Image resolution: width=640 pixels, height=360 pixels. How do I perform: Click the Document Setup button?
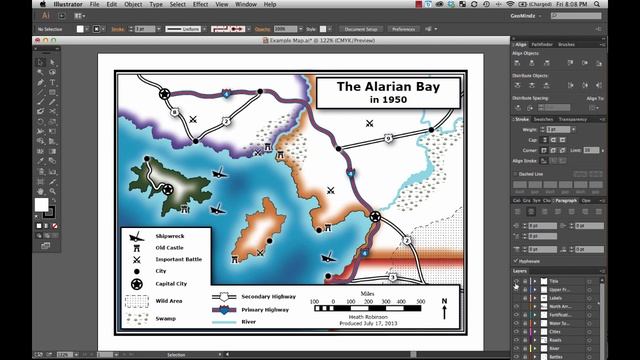[x=361, y=29]
